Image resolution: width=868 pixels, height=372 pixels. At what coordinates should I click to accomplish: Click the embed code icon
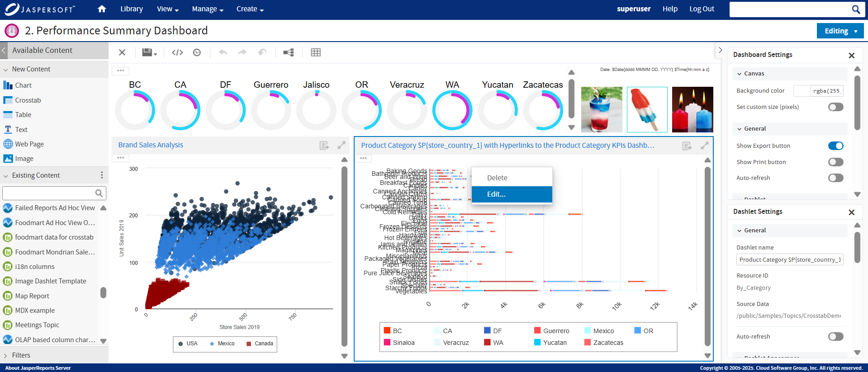pyautogui.click(x=177, y=52)
